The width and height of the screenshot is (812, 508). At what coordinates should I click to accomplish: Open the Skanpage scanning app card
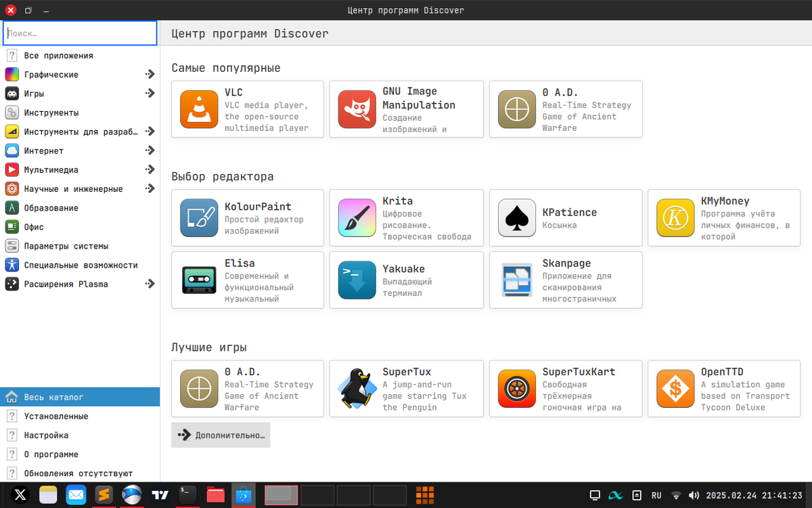(x=565, y=280)
